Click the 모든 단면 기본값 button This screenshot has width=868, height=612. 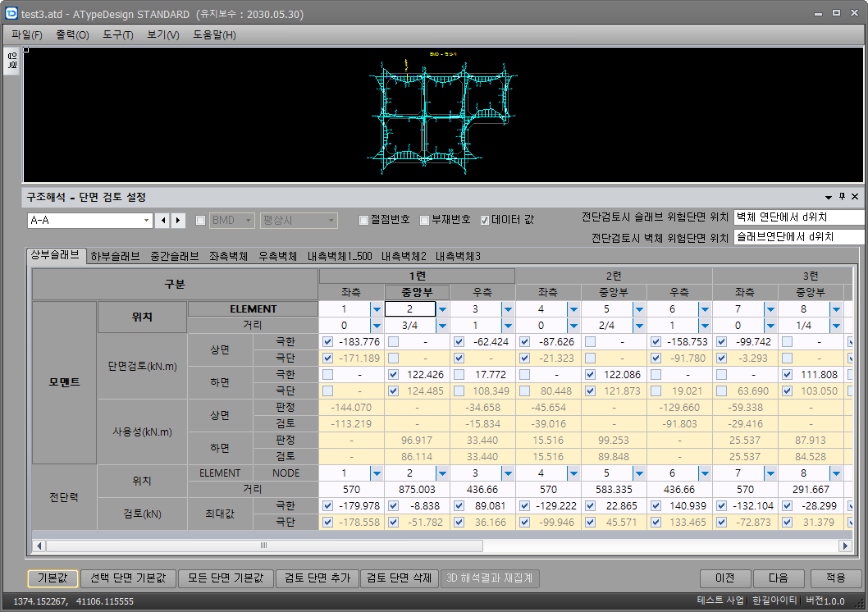(x=226, y=578)
